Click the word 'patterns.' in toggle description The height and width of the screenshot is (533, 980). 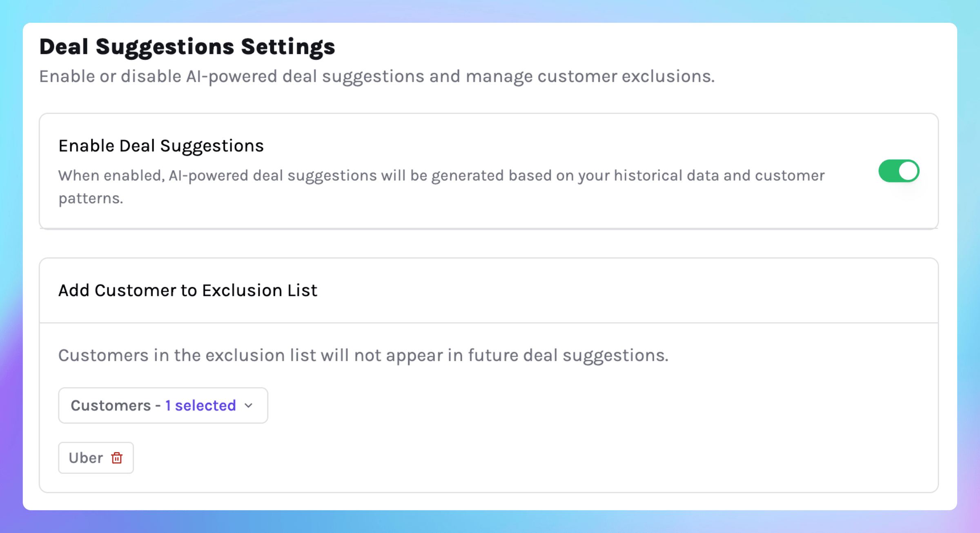tap(90, 198)
